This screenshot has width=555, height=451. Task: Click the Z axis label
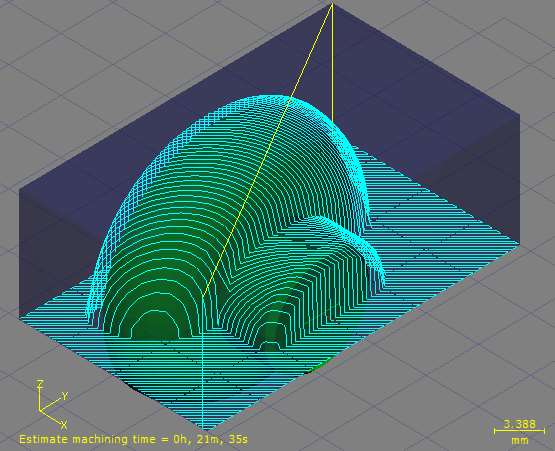pyautogui.click(x=40, y=384)
